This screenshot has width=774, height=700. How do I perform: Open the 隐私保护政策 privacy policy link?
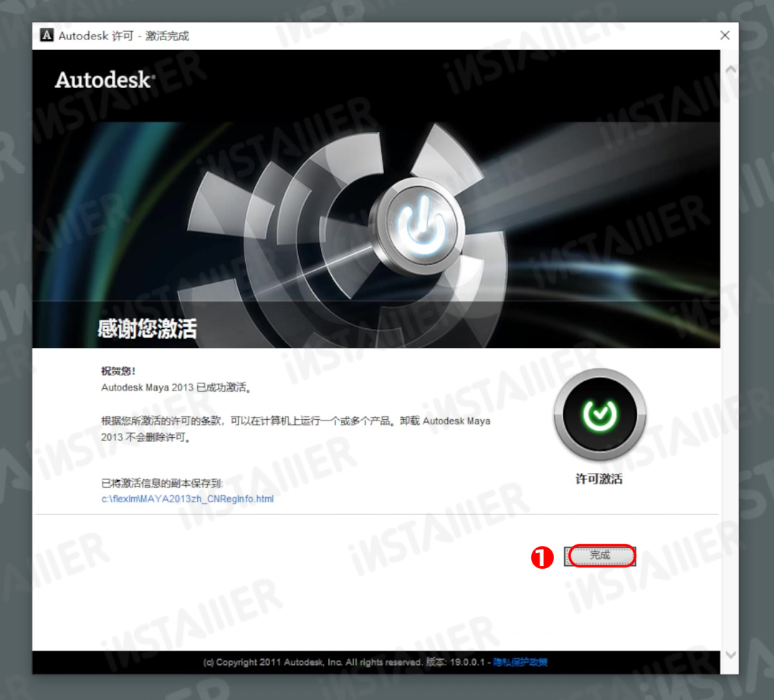pyautogui.click(x=520, y=662)
